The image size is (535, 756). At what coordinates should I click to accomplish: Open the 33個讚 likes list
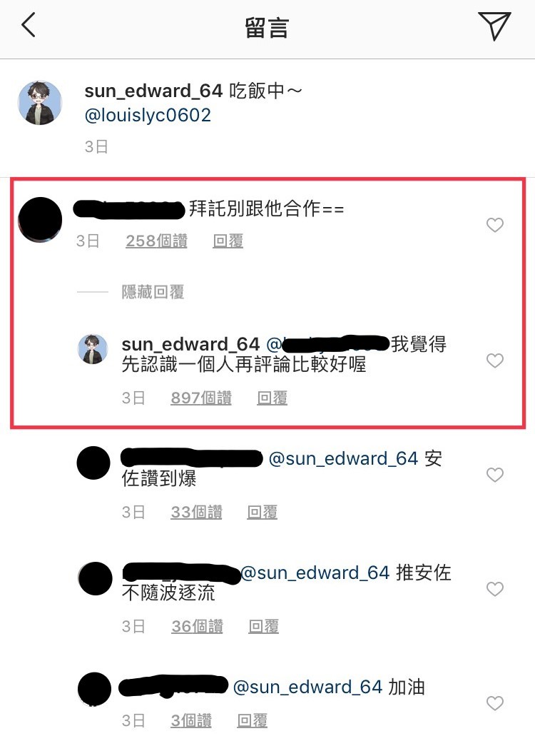tap(196, 512)
